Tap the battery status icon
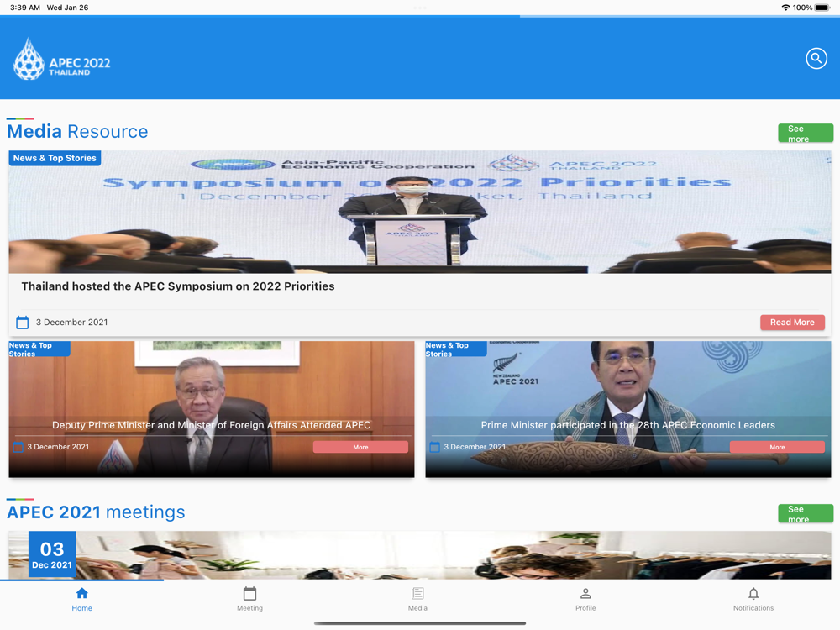This screenshot has height=630, width=840. coord(822,8)
